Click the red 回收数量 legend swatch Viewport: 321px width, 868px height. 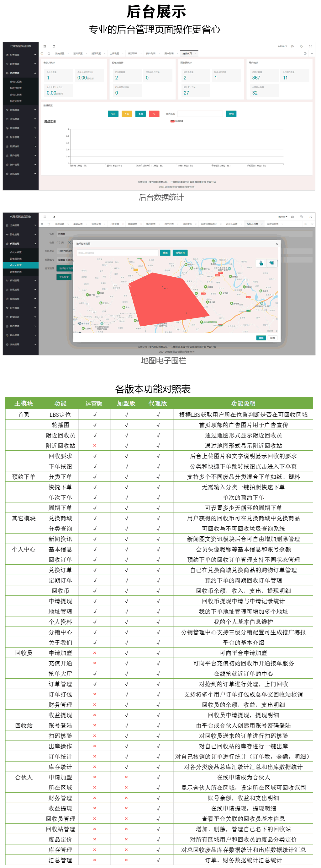pos(172,121)
